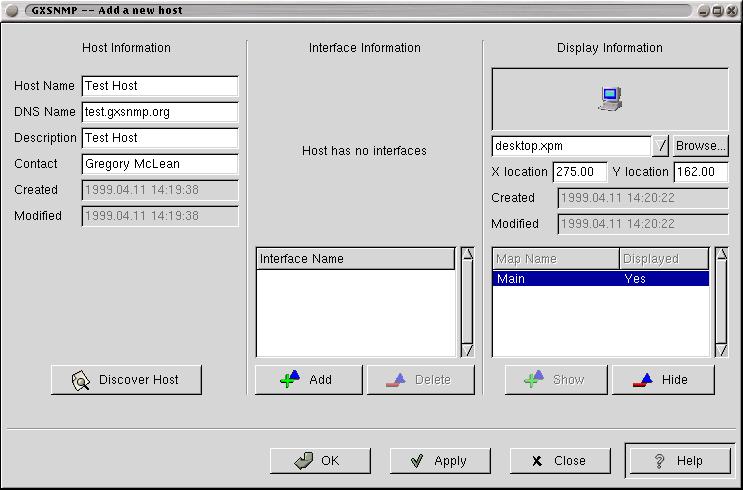Open the desktop.xpm pixmap dropdown

[x=661, y=146]
